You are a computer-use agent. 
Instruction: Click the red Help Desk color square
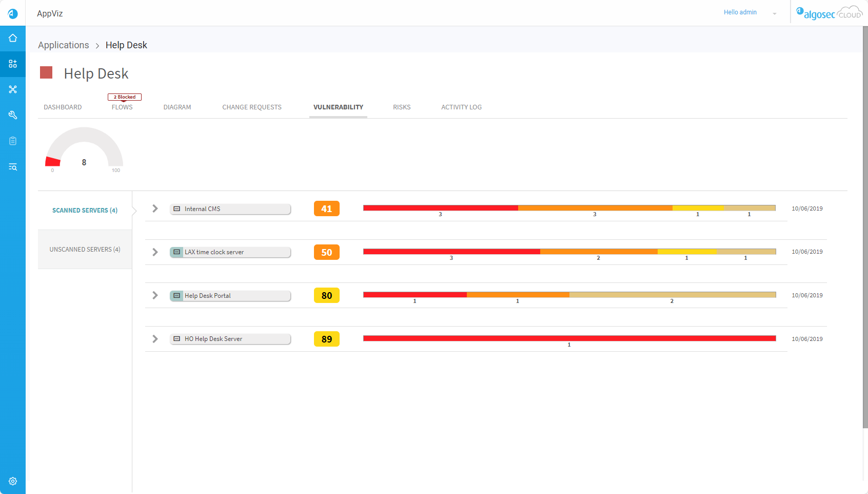[47, 72]
